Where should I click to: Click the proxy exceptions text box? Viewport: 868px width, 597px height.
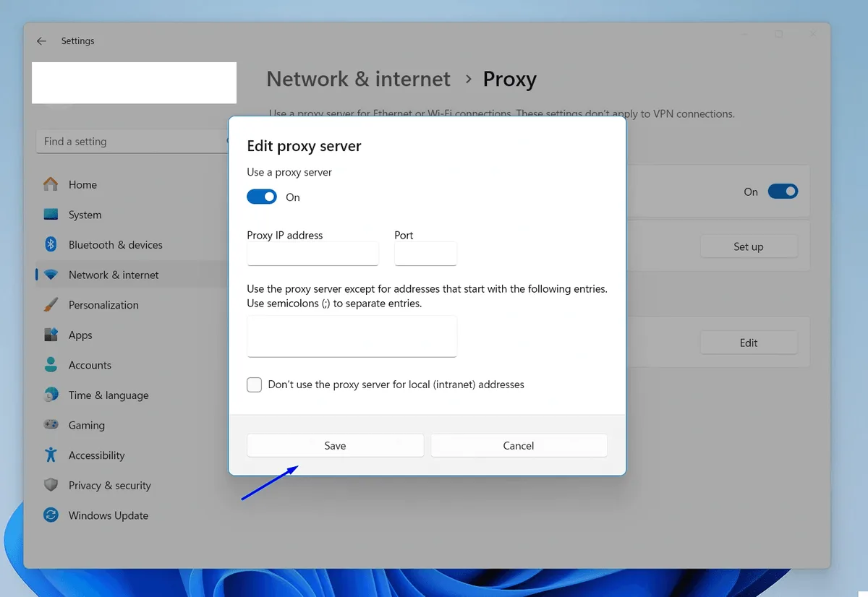352,336
